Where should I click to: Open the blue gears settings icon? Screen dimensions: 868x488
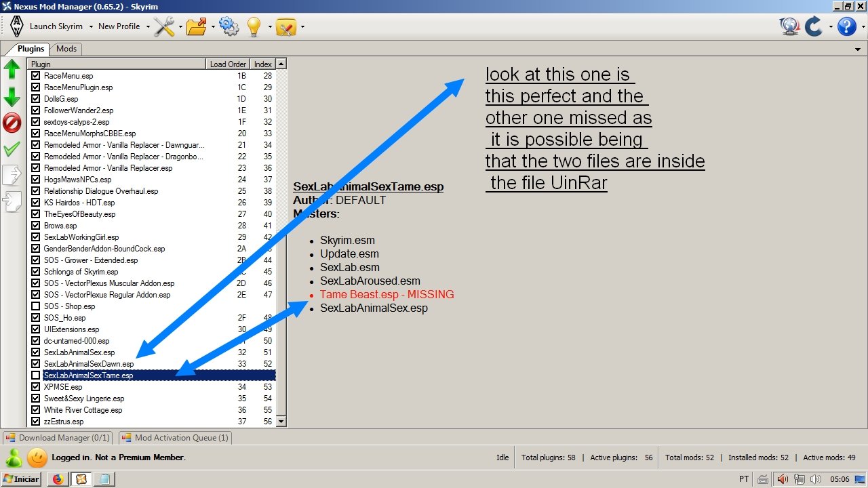[229, 26]
